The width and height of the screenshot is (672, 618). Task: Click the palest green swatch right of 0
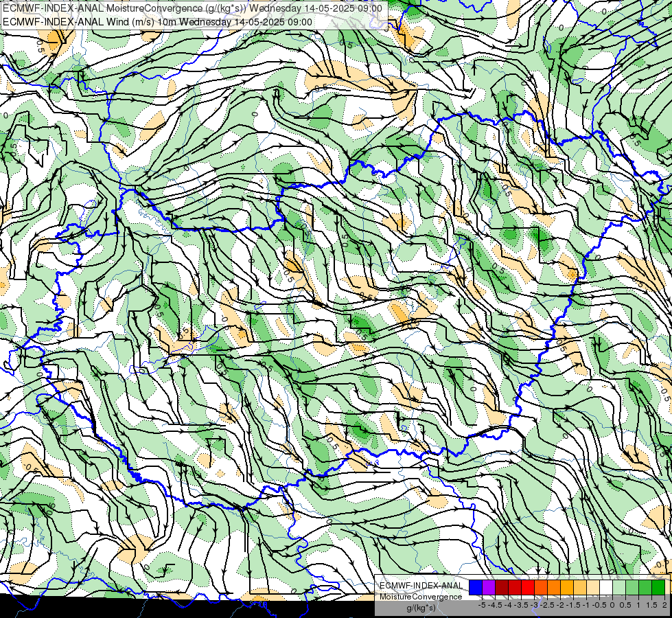pos(619,587)
